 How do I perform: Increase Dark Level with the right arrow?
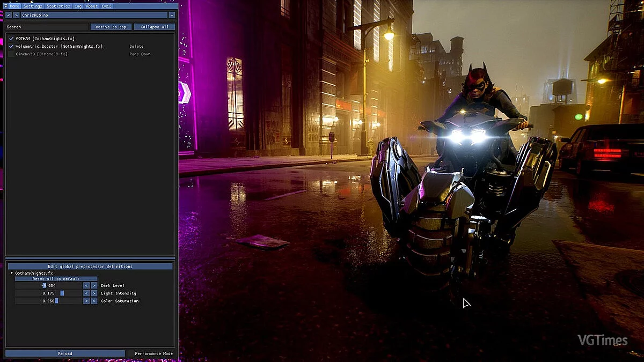[x=94, y=286]
